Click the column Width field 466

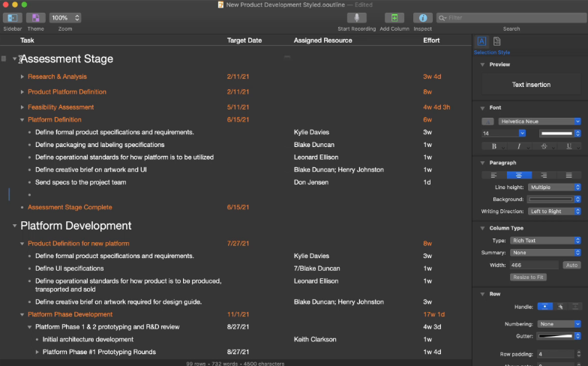[534, 265]
